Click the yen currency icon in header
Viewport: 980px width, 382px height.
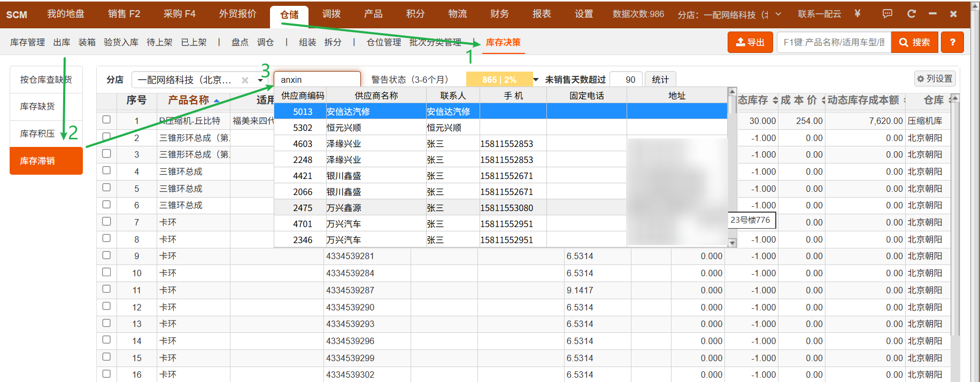858,13
